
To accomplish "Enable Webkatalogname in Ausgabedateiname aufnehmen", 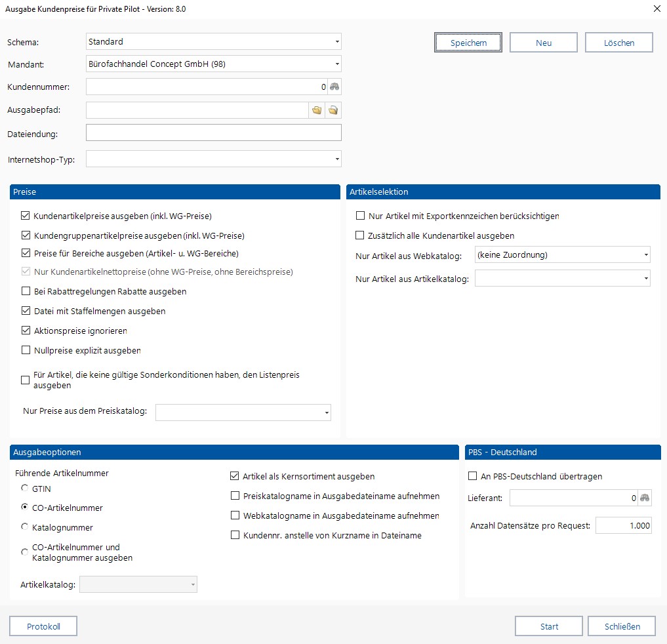I will click(x=235, y=515).
